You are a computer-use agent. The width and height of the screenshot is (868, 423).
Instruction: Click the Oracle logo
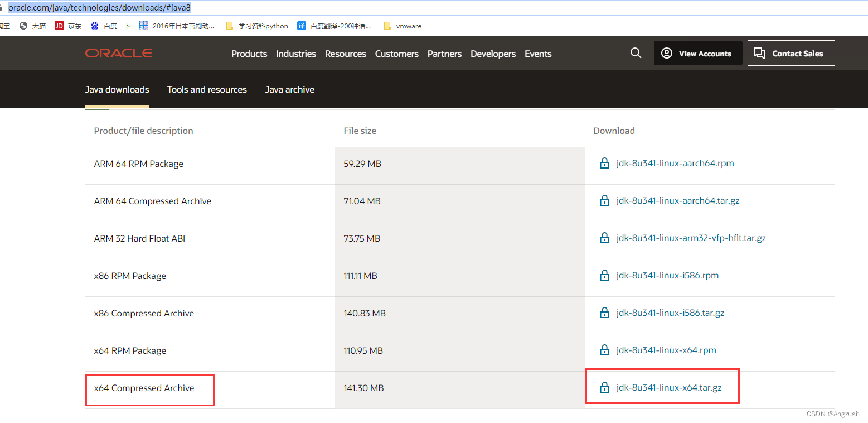119,53
